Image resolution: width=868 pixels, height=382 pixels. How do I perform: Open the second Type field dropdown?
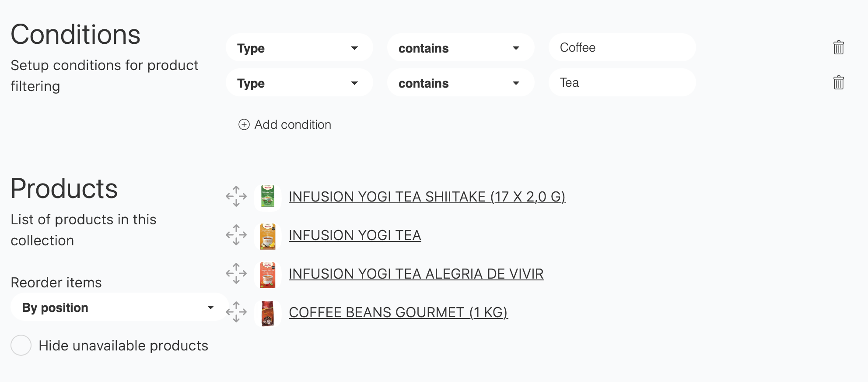coord(299,83)
